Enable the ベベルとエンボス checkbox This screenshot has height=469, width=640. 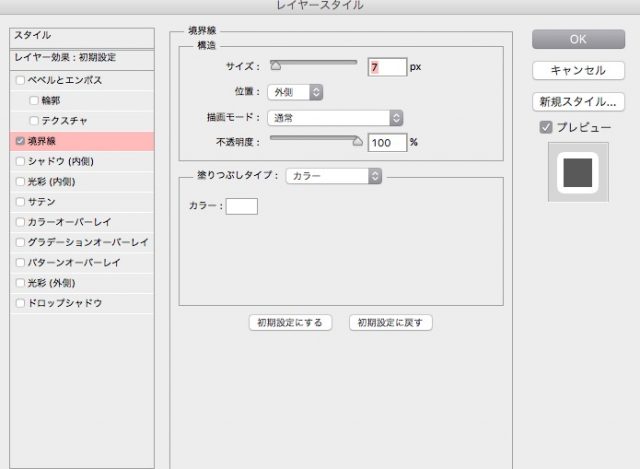pos(20,80)
